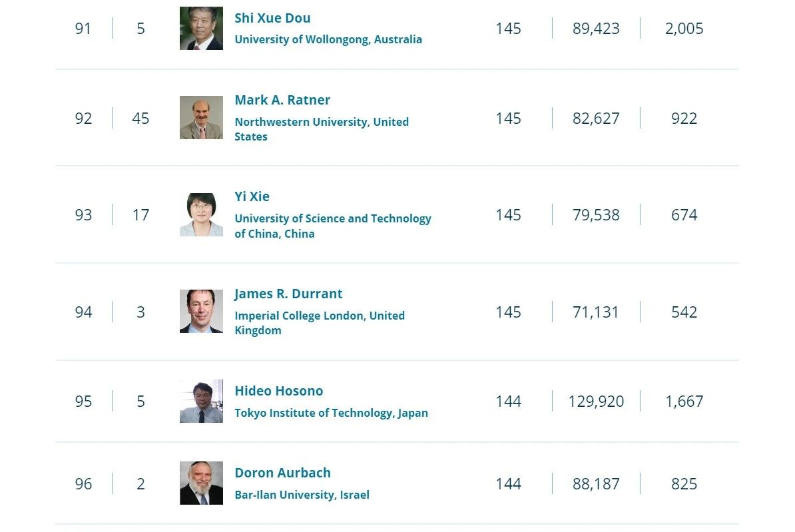Open James R. Durrant's profile link

(288, 294)
